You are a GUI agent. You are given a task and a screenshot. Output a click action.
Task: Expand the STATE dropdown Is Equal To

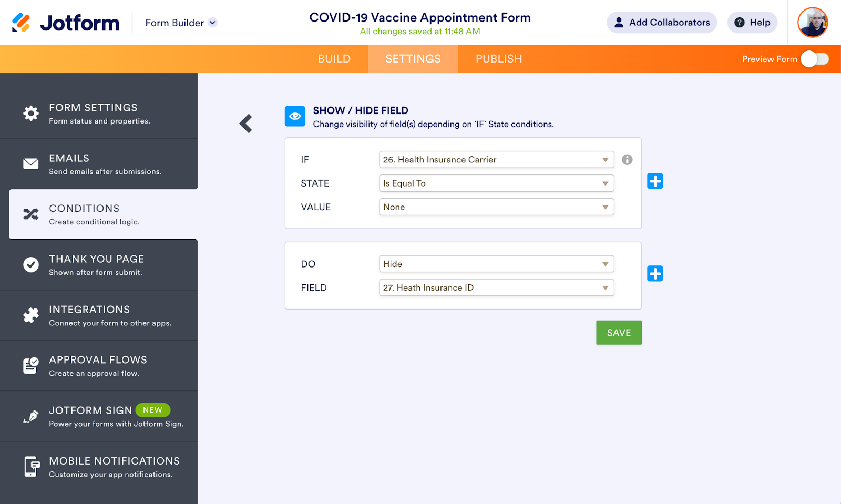(496, 183)
